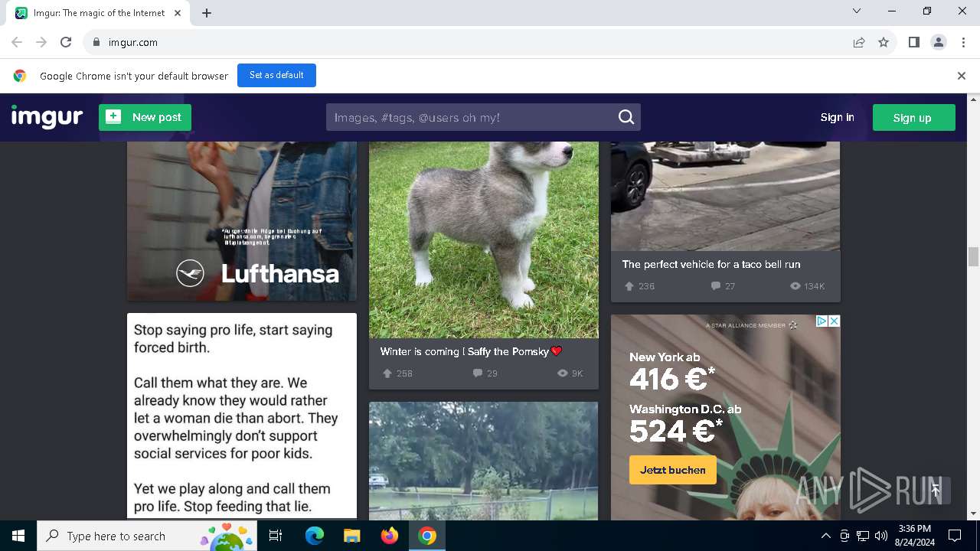This screenshot has height=551, width=980.
Task: Open a new browser tab
Action: pyautogui.click(x=207, y=13)
